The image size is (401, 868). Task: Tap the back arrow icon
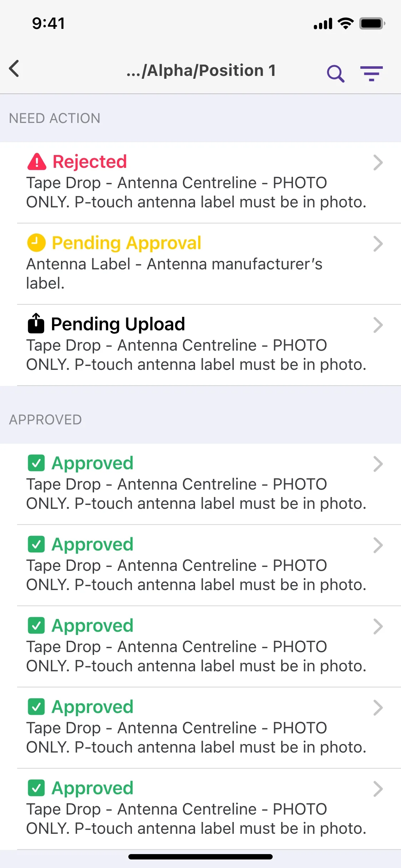coord(14,68)
